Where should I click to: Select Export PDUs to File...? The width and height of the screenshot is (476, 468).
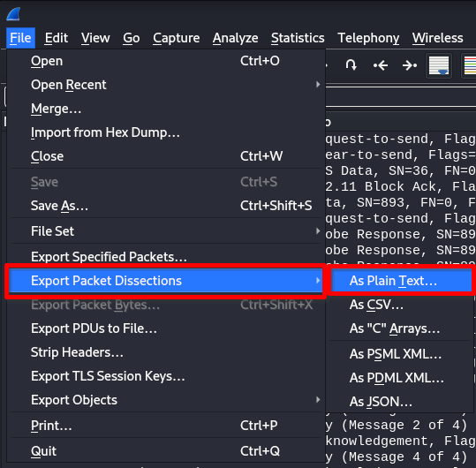(166, 328)
